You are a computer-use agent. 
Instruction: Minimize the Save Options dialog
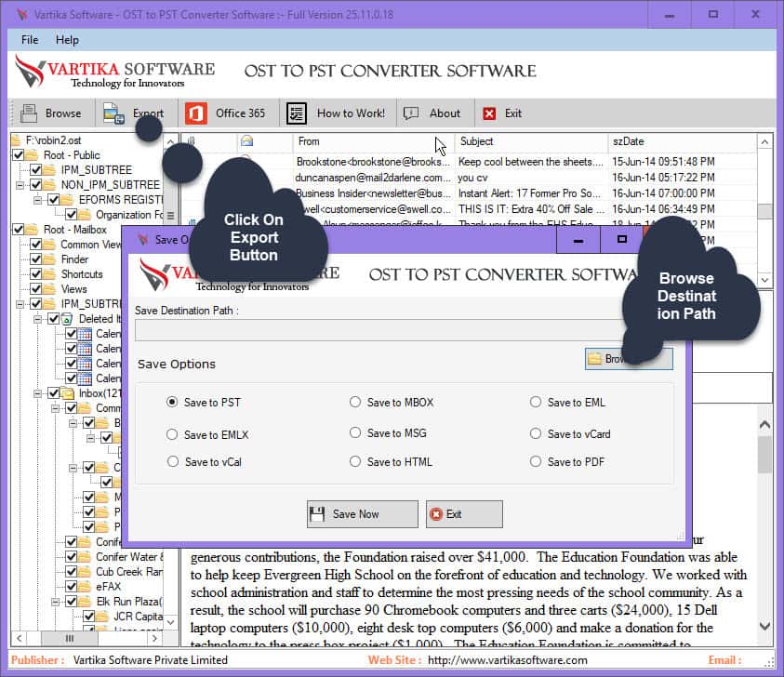tap(578, 240)
